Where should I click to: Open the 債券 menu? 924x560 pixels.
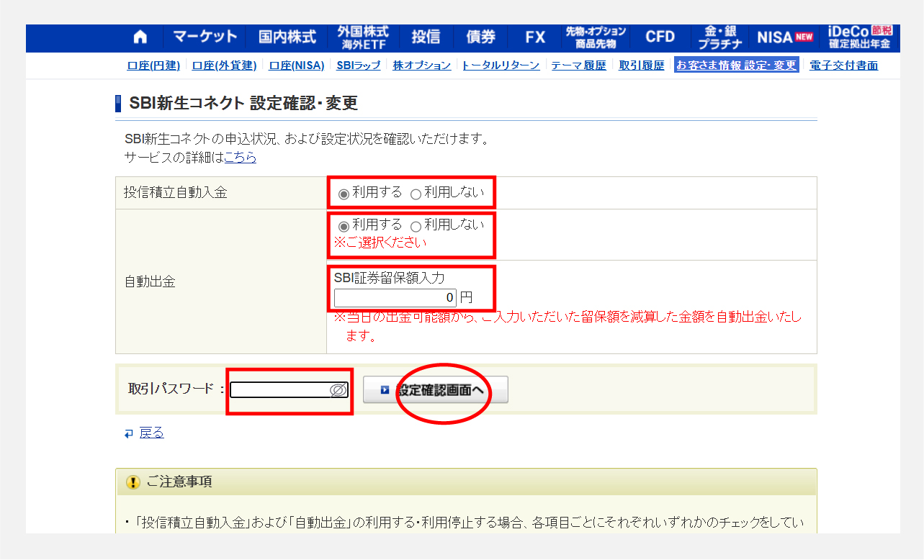click(x=480, y=37)
